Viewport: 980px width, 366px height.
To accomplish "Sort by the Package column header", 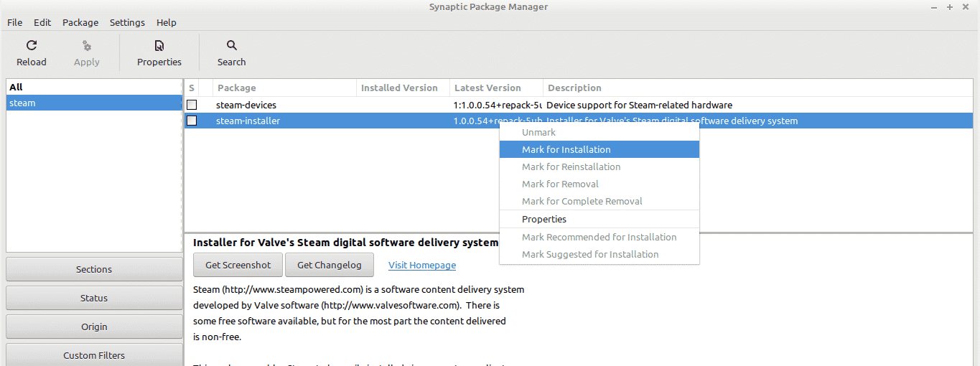I will pos(285,88).
